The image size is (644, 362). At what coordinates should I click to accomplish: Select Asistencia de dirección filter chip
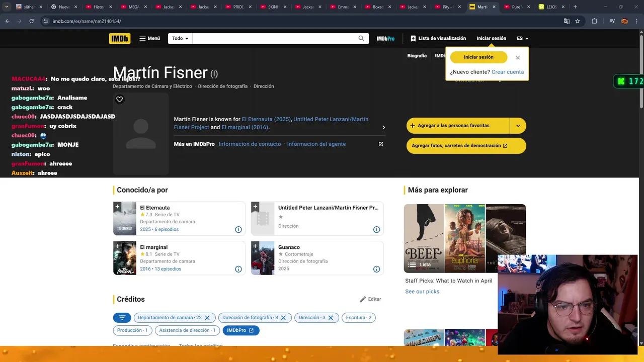click(x=187, y=330)
